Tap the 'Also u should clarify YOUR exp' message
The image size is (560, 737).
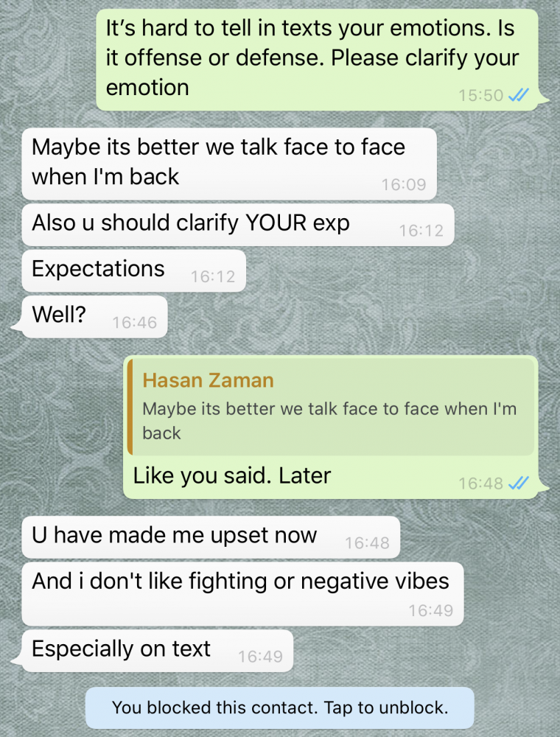pyautogui.click(x=238, y=225)
